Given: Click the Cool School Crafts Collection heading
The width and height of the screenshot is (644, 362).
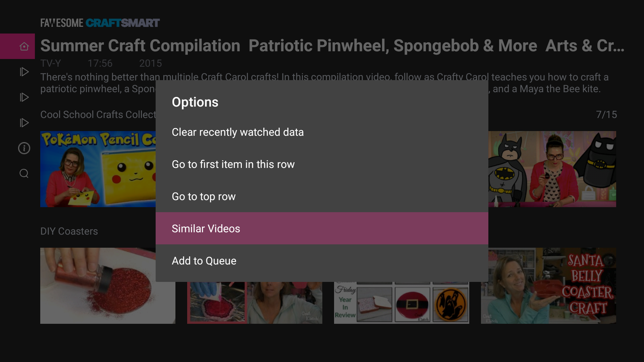Looking at the screenshot, I should (x=98, y=115).
